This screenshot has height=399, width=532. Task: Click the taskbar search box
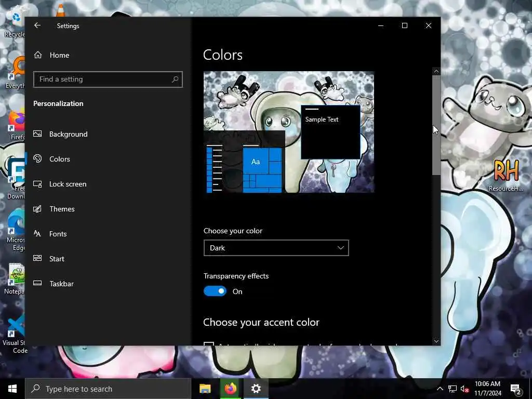coord(108,389)
